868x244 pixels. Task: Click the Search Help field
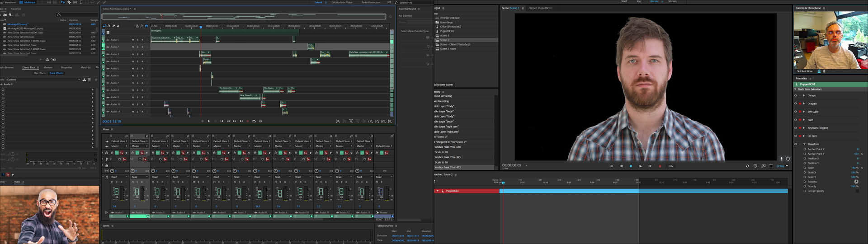pos(414,2)
